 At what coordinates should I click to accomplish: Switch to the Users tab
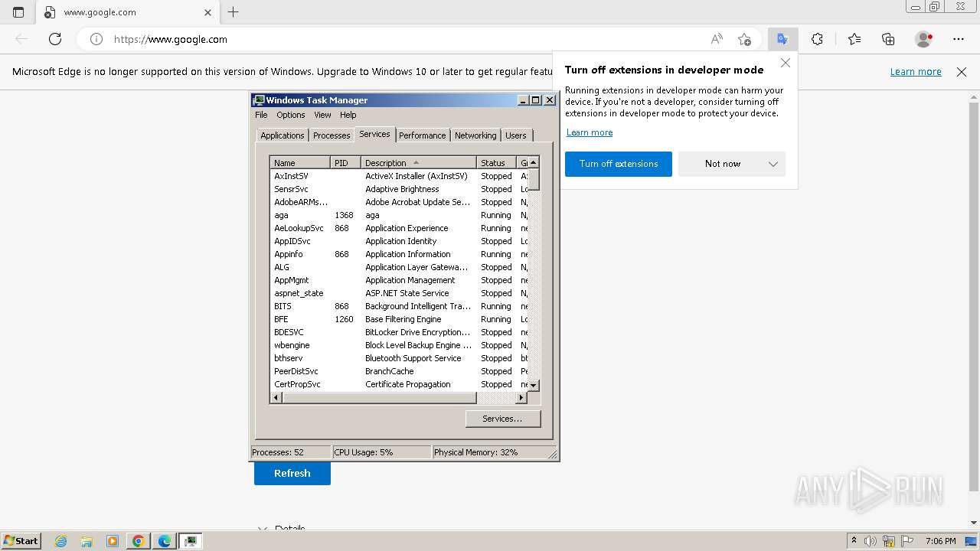pyautogui.click(x=516, y=135)
